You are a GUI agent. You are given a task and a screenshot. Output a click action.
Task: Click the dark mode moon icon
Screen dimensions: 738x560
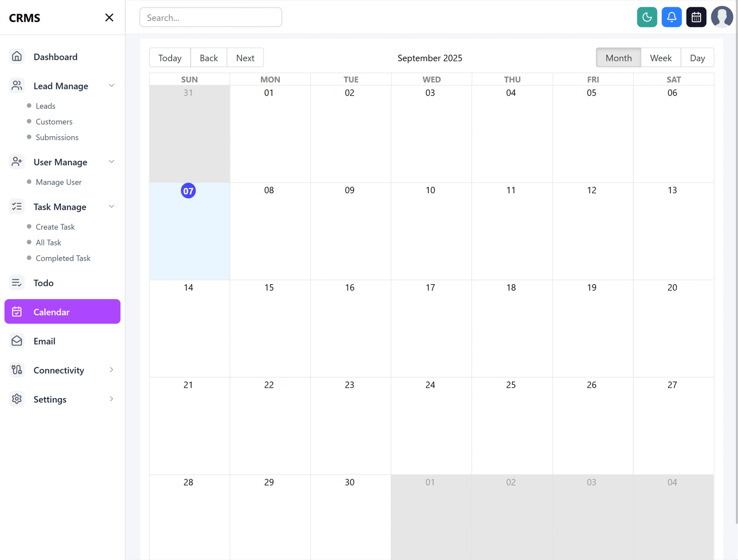647,17
